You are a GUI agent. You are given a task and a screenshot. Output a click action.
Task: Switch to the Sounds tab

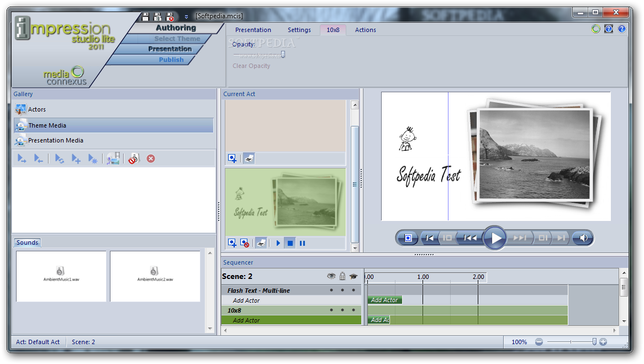tap(28, 242)
